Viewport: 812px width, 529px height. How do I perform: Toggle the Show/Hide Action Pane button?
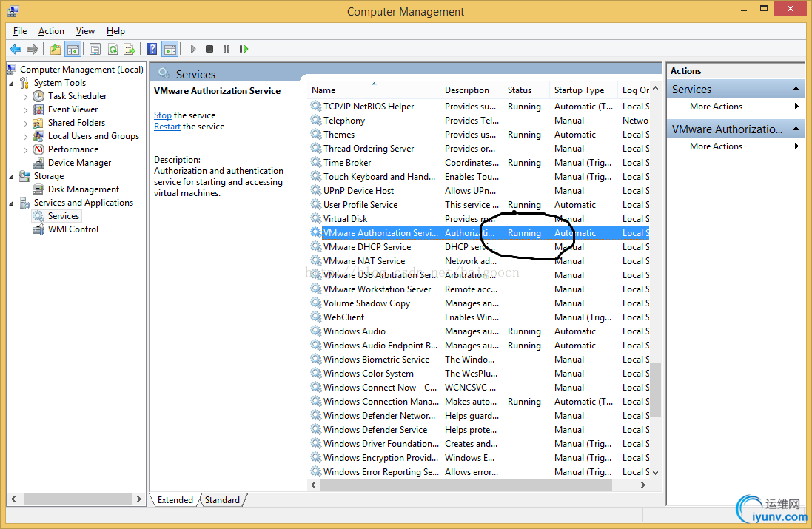[x=170, y=50]
